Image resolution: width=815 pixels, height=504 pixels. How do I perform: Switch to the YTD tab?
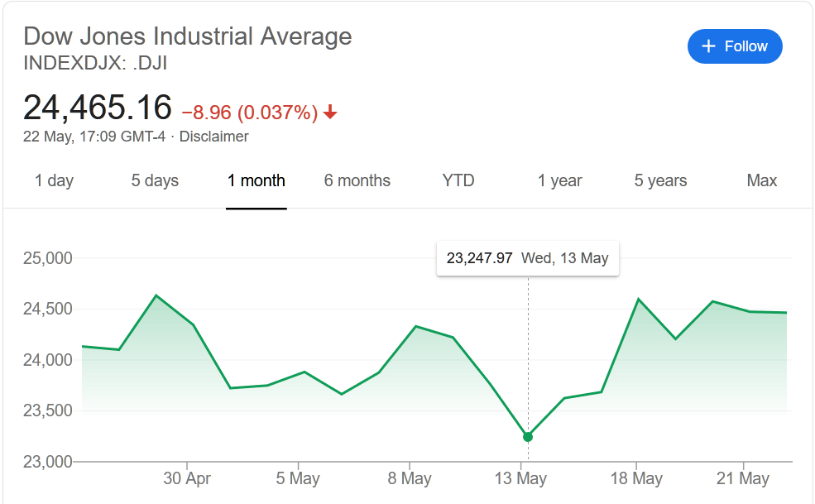pyautogui.click(x=458, y=180)
